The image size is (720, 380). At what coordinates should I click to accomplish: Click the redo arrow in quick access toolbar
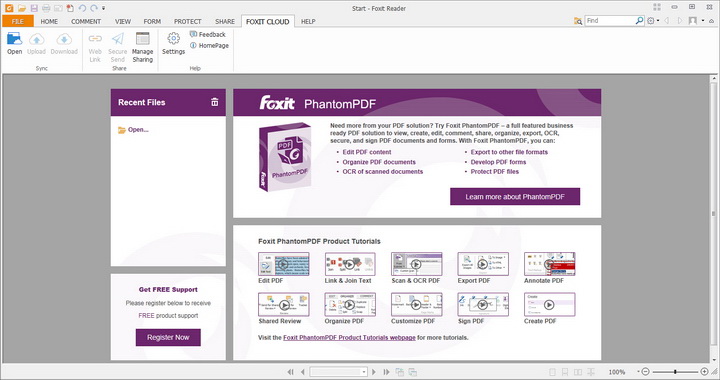click(94, 8)
